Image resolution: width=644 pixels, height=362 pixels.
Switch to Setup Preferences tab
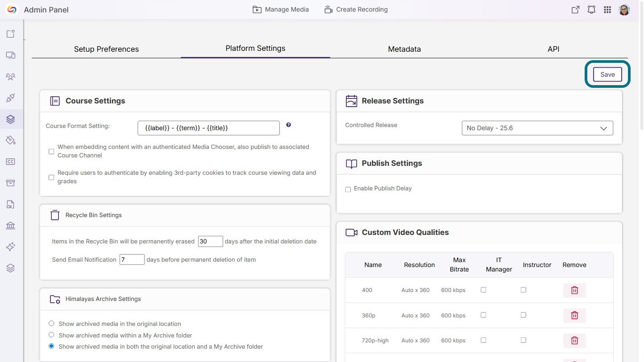coord(106,49)
